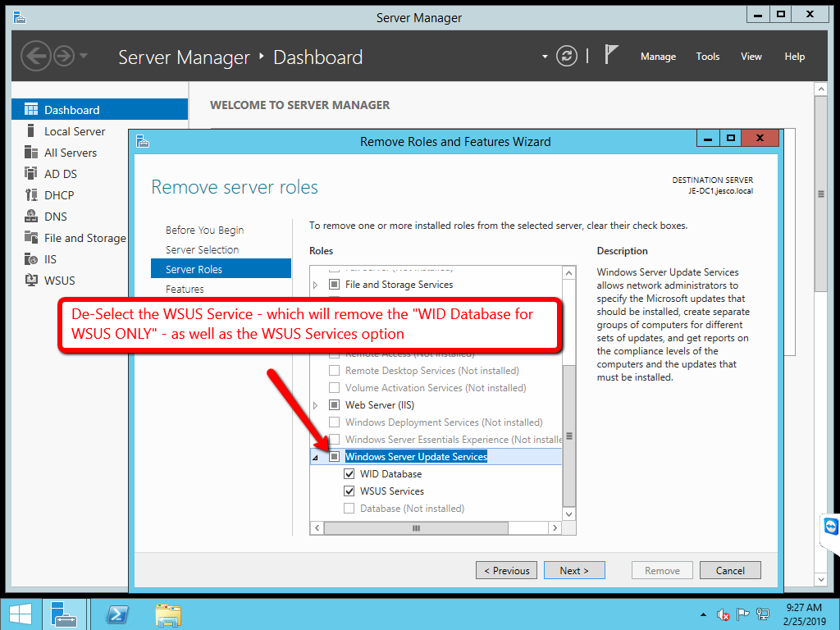Expand the Web Server (IIS) node
This screenshot has width=840, height=630.
[x=315, y=404]
